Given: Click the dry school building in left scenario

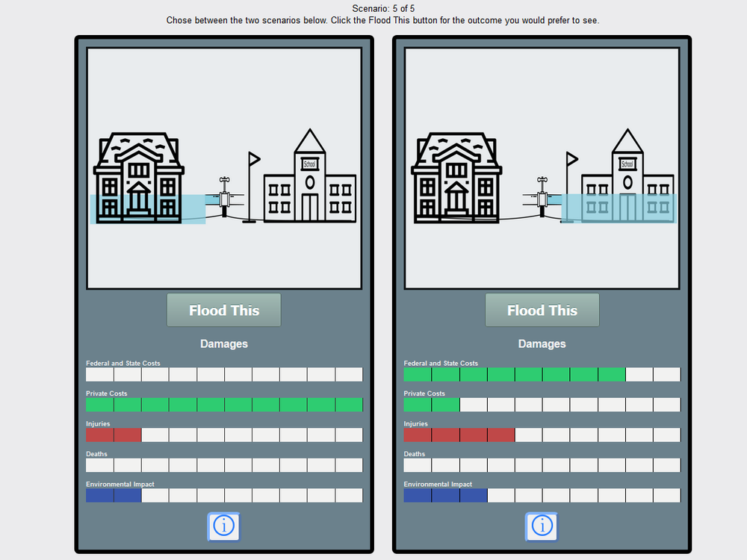Looking at the screenshot, I should coord(309,183).
